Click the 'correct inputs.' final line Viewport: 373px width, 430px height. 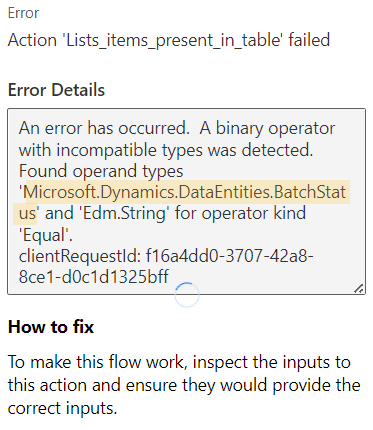(x=63, y=408)
